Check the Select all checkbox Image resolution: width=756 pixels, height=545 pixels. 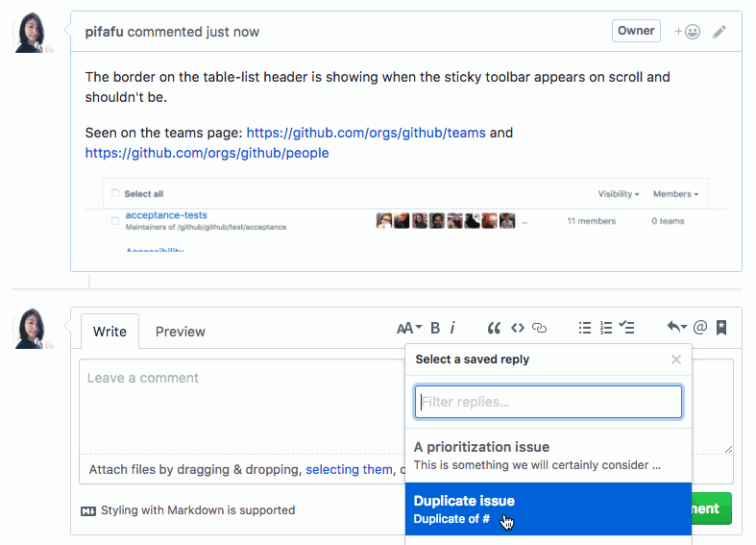115,194
